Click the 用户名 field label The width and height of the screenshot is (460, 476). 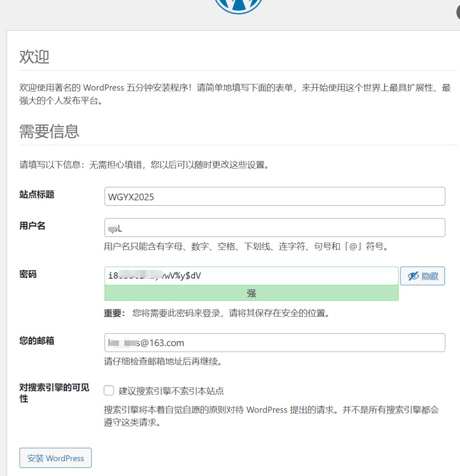tap(32, 226)
